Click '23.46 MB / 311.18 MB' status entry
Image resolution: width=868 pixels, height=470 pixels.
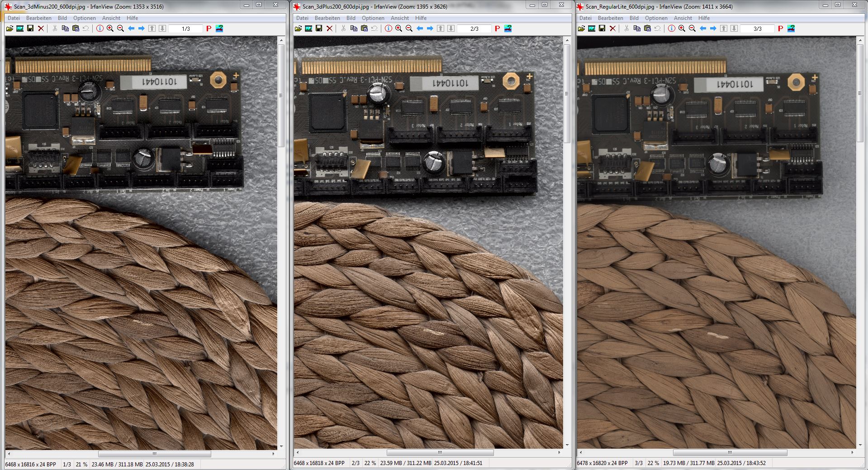click(x=117, y=464)
